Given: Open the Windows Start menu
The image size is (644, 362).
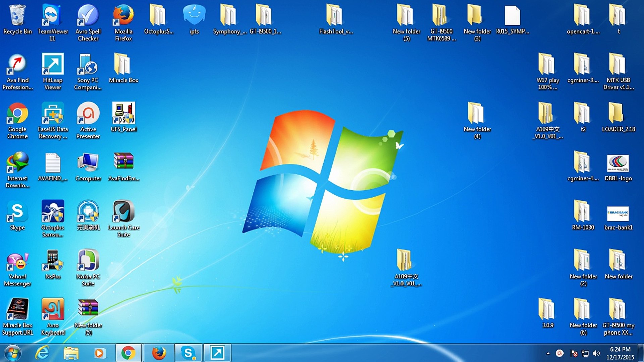Looking at the screenshot, I should pyautogui.click(x=13, y=353).
